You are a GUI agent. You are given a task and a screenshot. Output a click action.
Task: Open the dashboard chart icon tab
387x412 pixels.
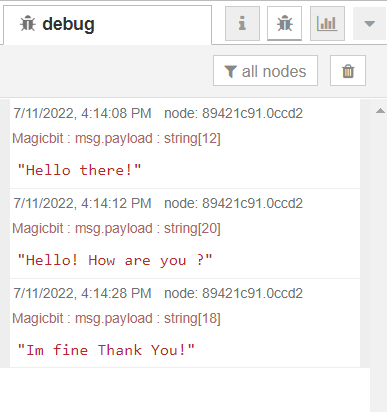click(327, 24)
